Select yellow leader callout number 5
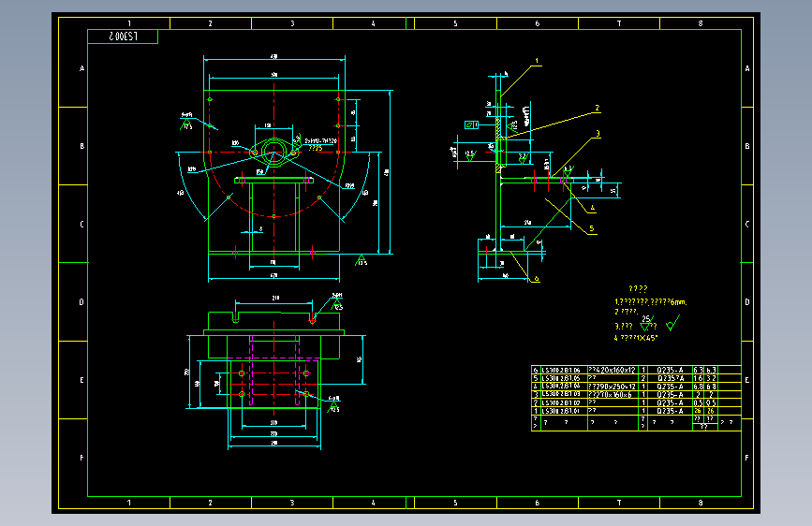Image resolution: width=812 pixels, height=526 pixels. coord(591,228)
